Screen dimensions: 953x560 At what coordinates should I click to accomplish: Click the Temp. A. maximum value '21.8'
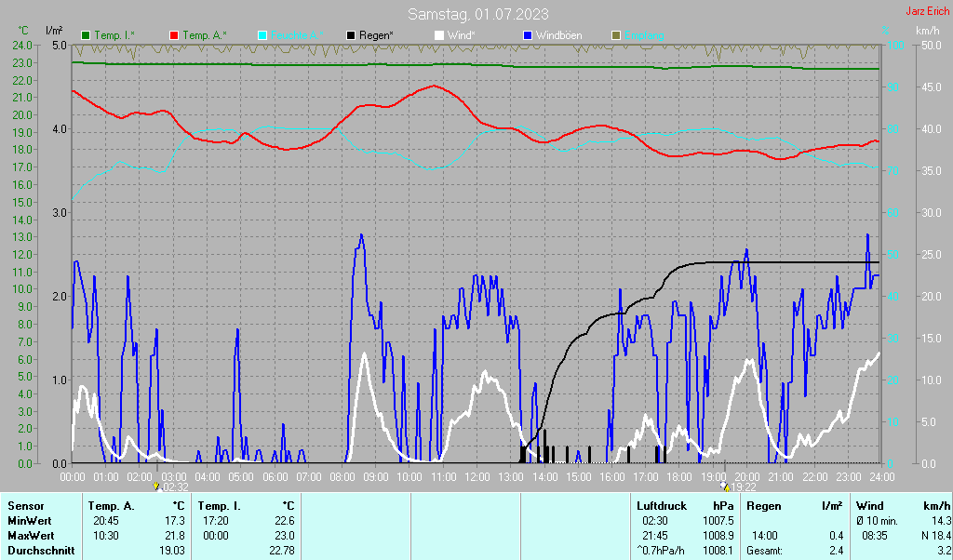175,537
